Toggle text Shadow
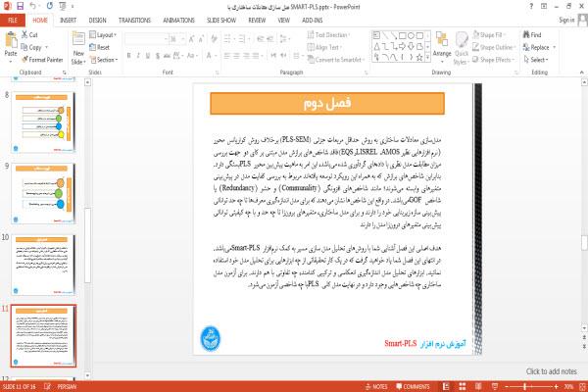Viewport: 588px width, 392px height. (158, 56)
